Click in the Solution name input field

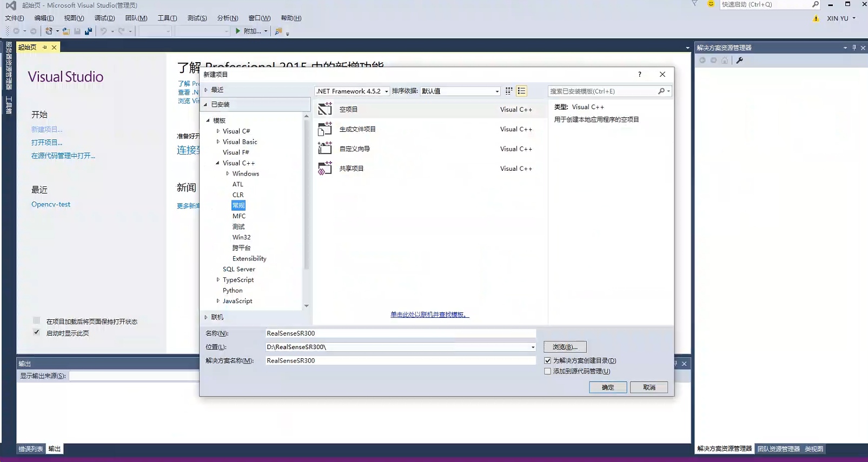[x=401, y=360]
